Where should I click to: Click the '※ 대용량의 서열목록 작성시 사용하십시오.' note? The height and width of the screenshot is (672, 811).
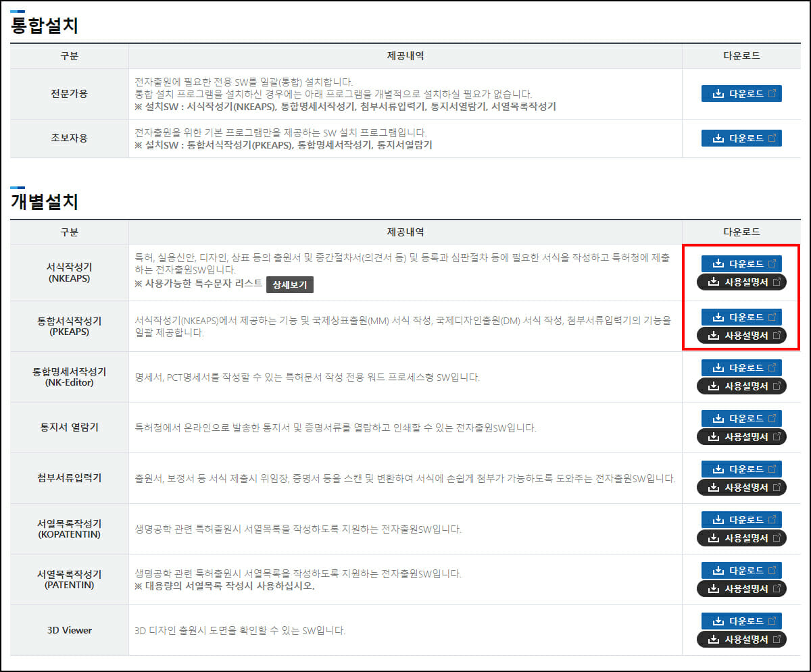[x=224, y=586]
